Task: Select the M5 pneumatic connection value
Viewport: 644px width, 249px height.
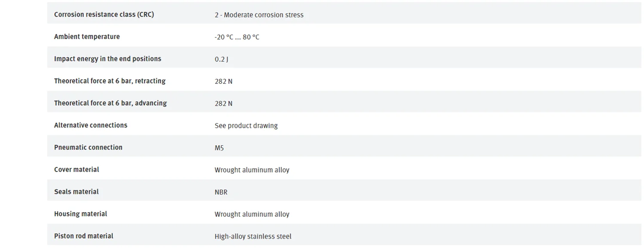Action: pos(219,148)
